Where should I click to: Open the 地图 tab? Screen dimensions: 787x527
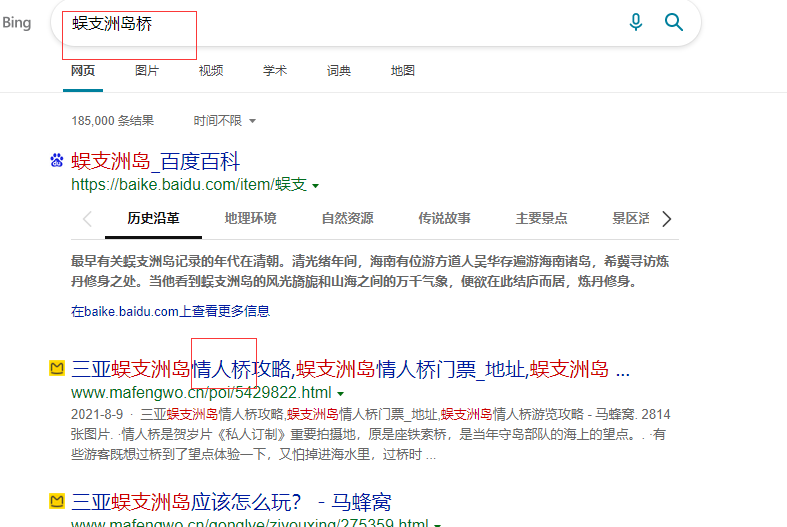(403, 71)
